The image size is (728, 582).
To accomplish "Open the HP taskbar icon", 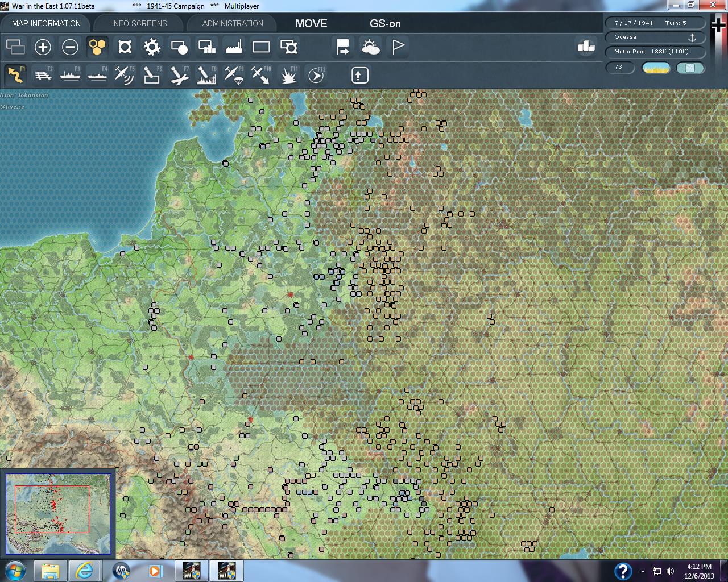I will click(121, 571).
